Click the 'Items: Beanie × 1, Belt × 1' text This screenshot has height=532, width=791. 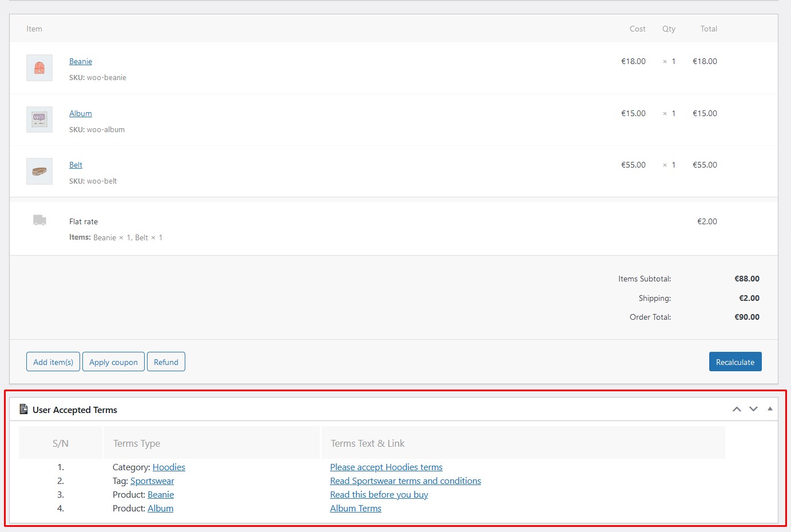pyautogui.click(x=116, y=237)
